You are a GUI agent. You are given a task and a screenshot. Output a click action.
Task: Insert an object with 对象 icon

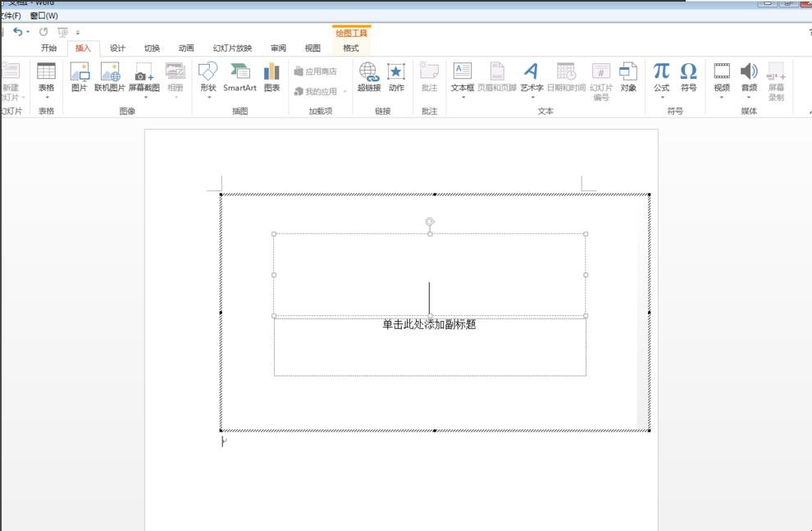tap(628, 76)
